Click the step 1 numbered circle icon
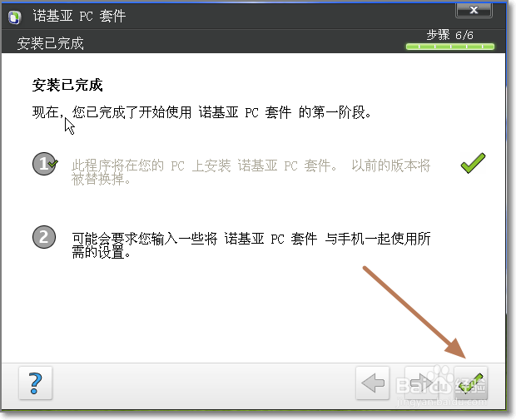The image size is (516, 420). pos(44,164)
